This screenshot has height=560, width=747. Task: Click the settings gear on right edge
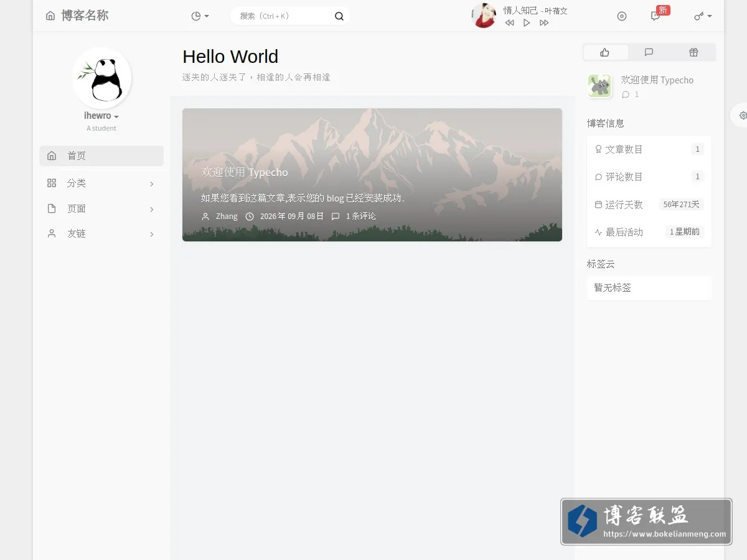pyautogui.click(x=743, y=115)
